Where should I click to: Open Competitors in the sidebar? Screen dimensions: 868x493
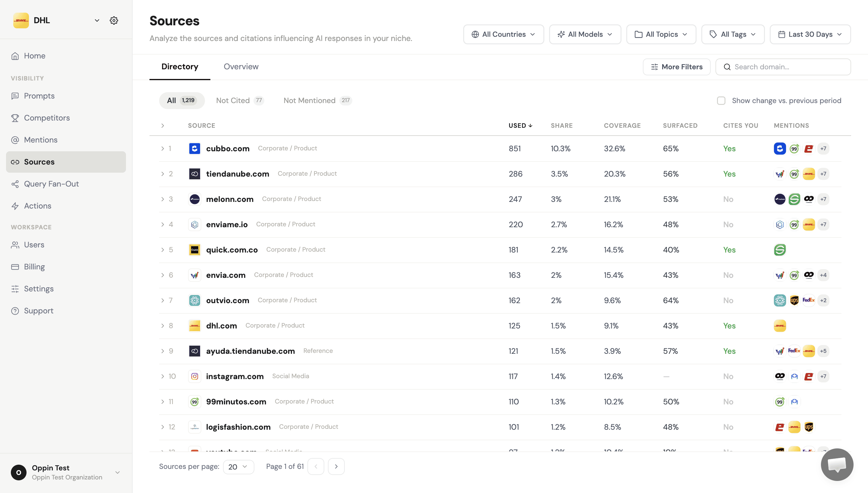click(66, 118)
